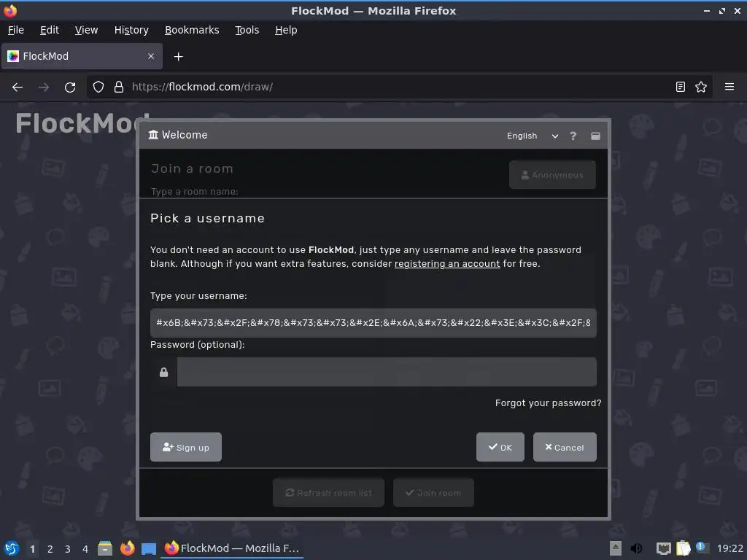
Task: Go forward to the next page
Action: pos(44,87)
